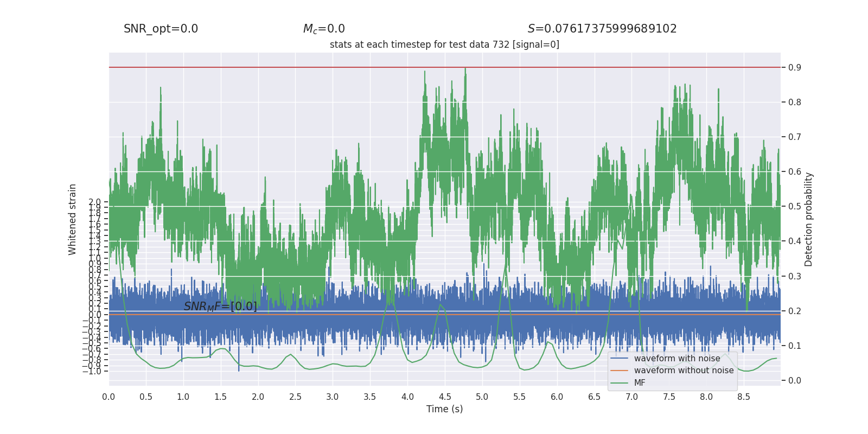Viewport: 868px width, 434px height.
Task: Click the 7.0 tick on time axis
Action: (632, 397)
